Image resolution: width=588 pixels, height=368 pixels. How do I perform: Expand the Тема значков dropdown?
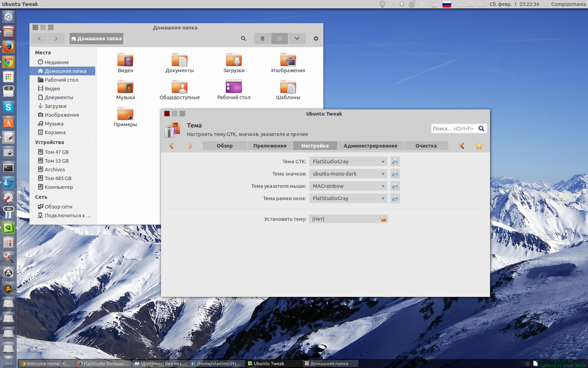(x=348, y=174)
